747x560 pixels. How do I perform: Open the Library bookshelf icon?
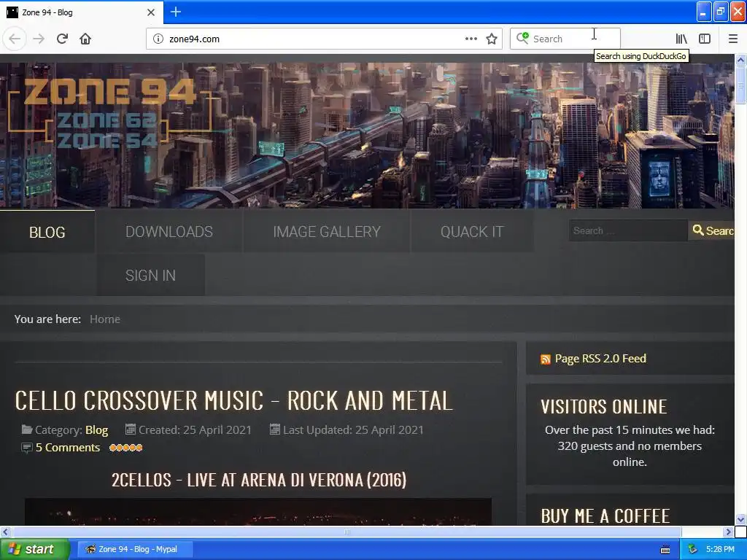[681, 39]
